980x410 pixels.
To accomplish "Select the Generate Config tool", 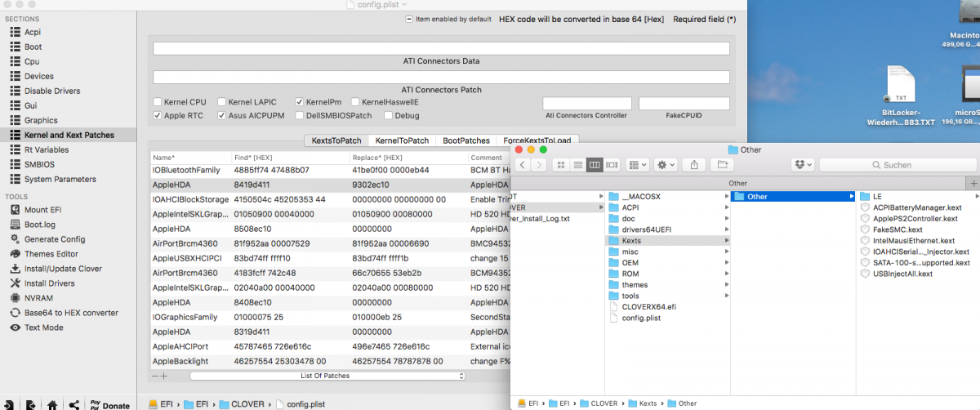I will click(x=15, y=239).
